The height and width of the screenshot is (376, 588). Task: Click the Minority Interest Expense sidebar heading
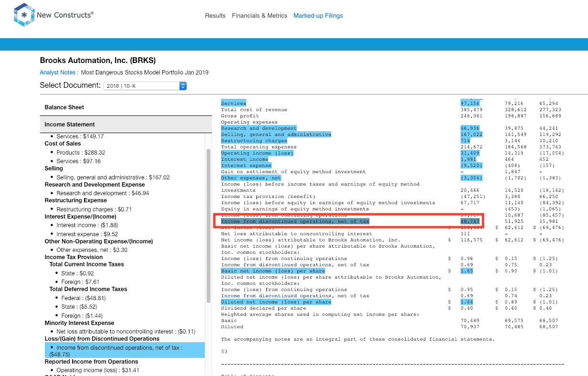(79, 323)
